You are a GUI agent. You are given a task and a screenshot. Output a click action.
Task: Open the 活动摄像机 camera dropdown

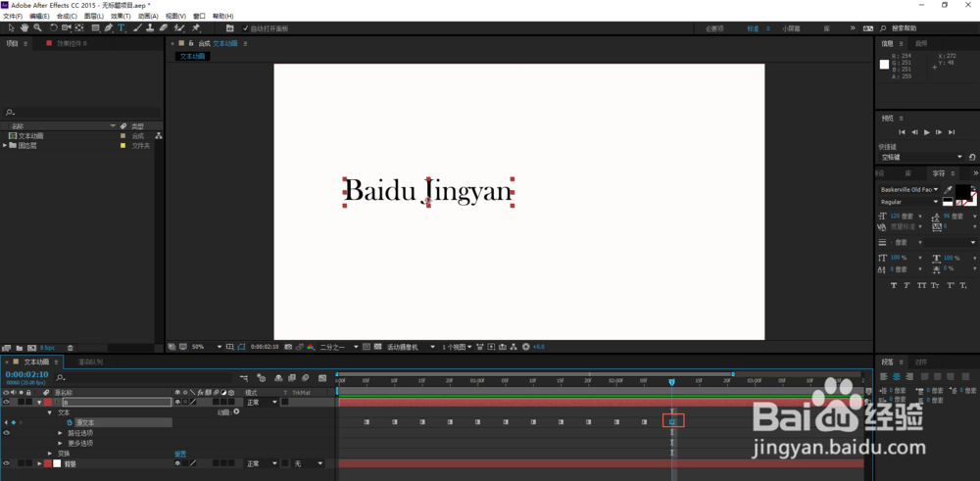411,346
